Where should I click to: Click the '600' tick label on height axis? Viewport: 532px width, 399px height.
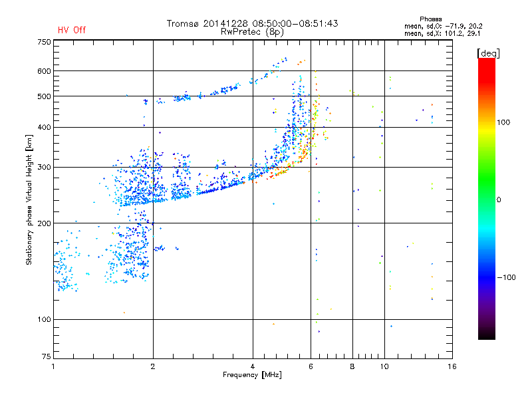tap(44, 71)
